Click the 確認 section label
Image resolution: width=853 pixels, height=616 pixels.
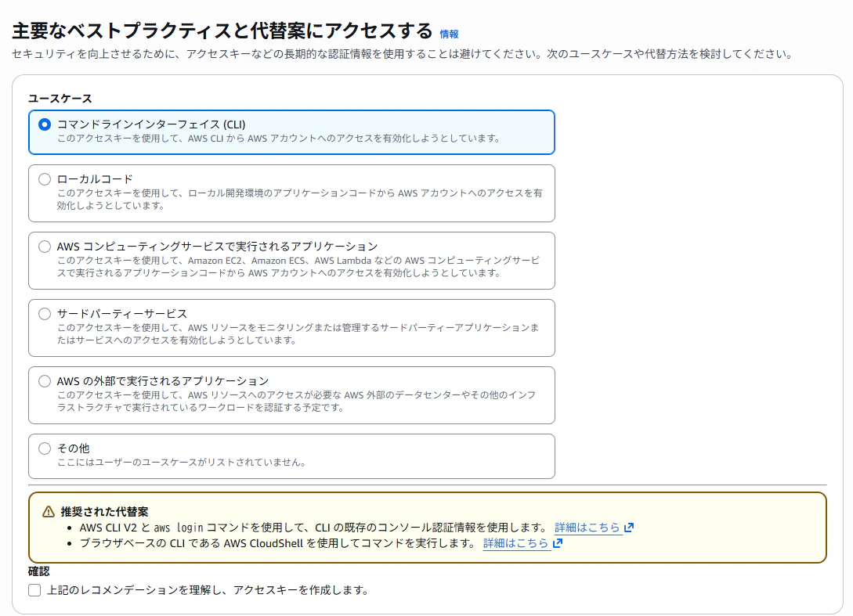38,571
